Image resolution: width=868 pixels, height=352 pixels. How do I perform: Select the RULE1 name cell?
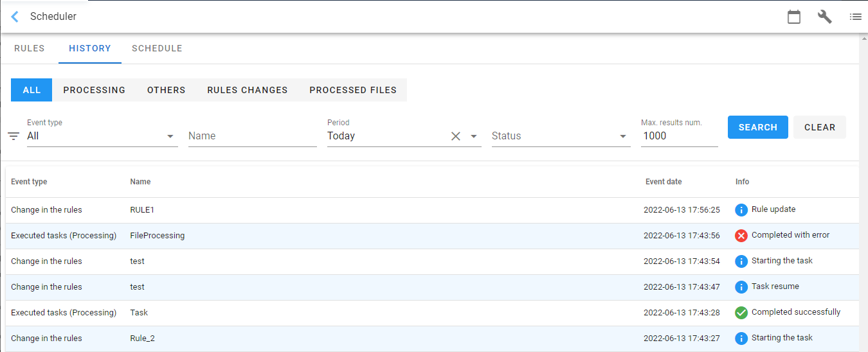(x=142, y=210)
